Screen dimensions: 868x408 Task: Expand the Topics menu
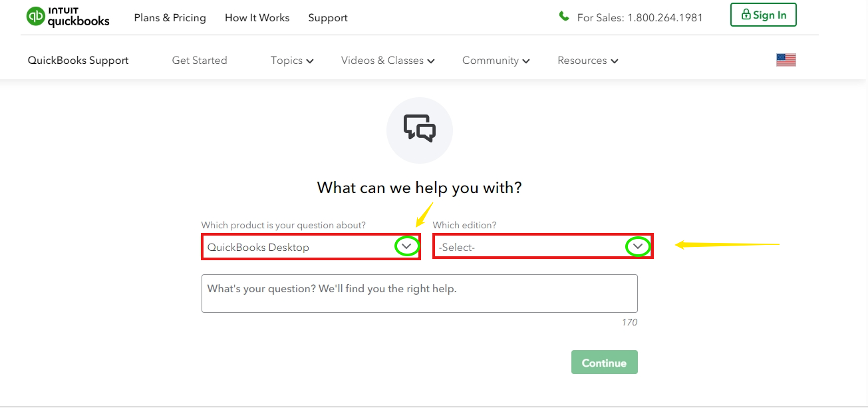point(291,61)
